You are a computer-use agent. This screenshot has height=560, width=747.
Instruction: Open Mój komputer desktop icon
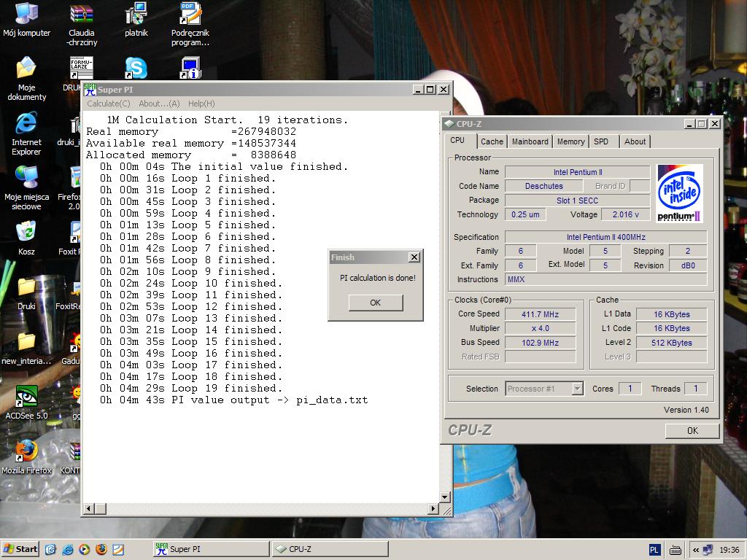(27, 13)
